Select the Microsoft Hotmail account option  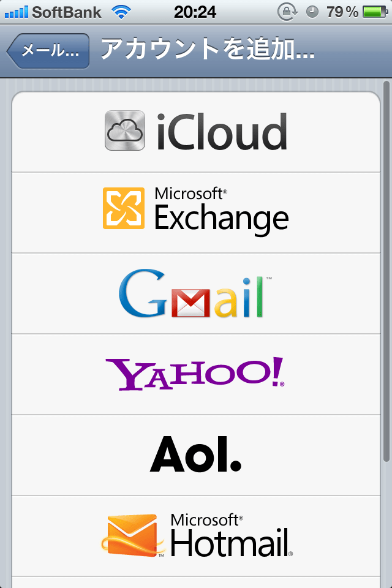click(x=196, y=536)
